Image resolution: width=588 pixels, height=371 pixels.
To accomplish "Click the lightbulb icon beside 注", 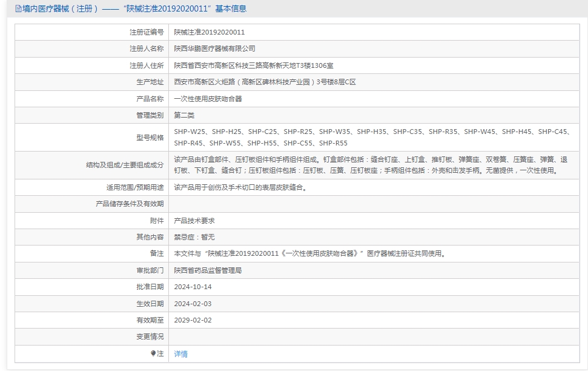I will click(153, 353).
